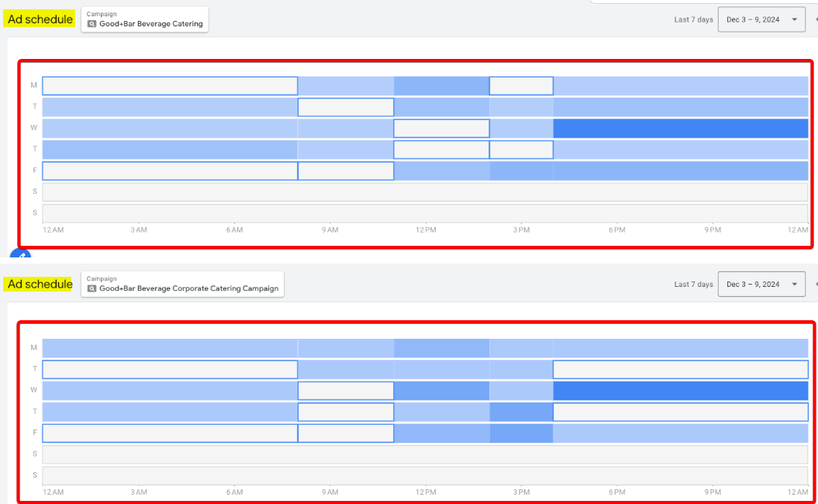Click search icon in Corporate Catering Campaign chip
The image size is (818, 504).
tap(92, 288)
